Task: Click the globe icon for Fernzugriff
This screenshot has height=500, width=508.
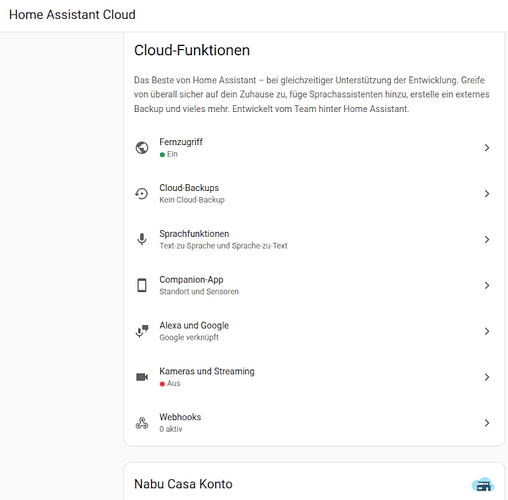Action: [142, 148]
